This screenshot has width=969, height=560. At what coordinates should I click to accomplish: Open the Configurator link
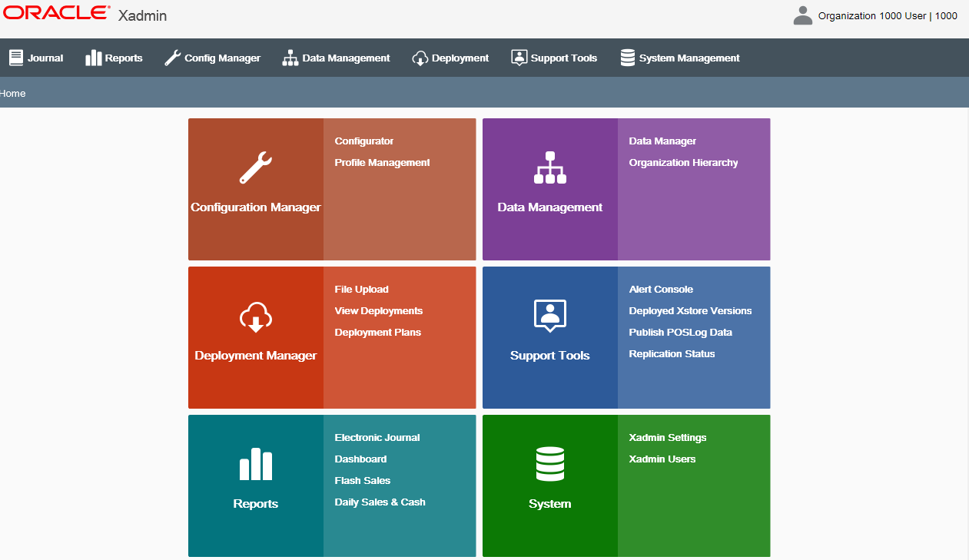click(x=364, y=141)
